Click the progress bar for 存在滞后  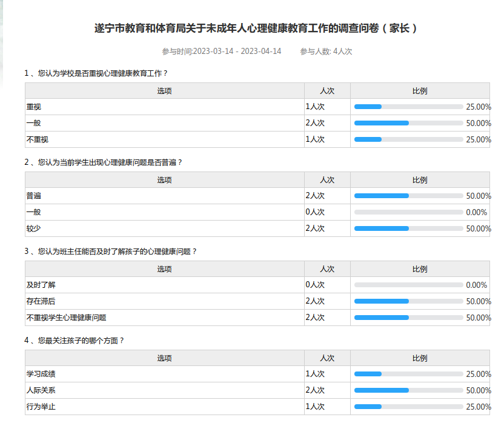click(408, 301)
